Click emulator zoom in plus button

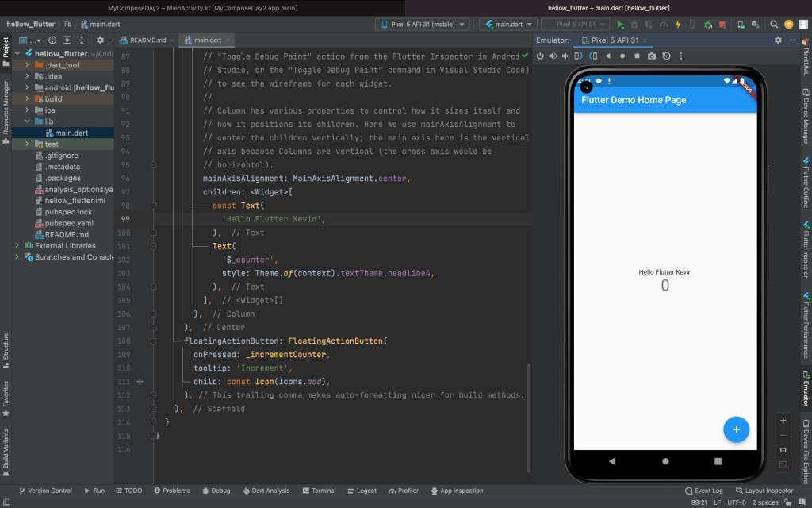coord(783,421)
